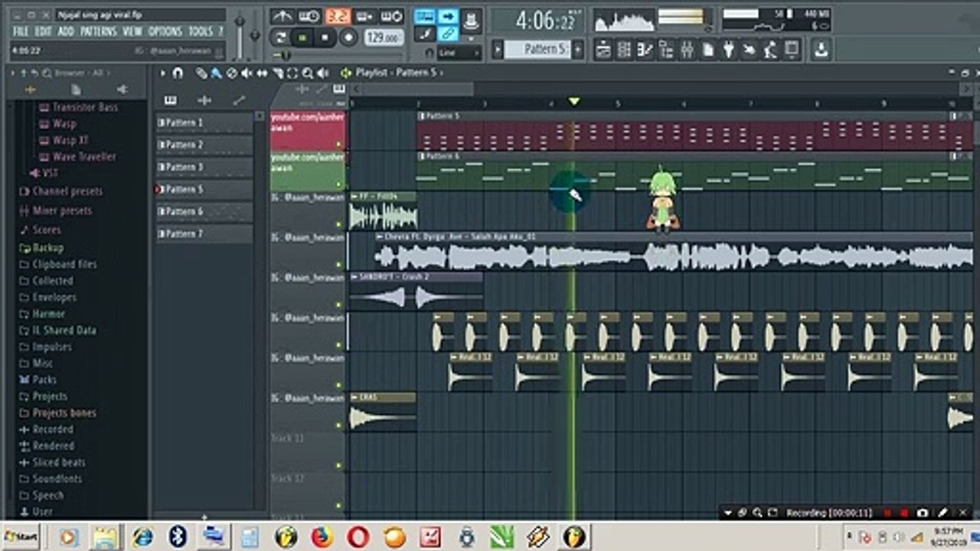Open the Line snap dropdown

(x=459, y=53)
